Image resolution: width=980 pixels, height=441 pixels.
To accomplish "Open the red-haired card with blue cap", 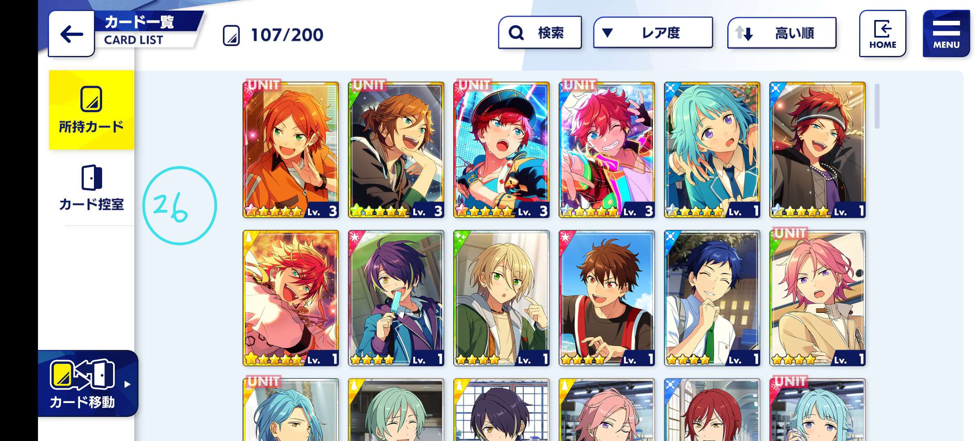I will click(x=501, y=149).
